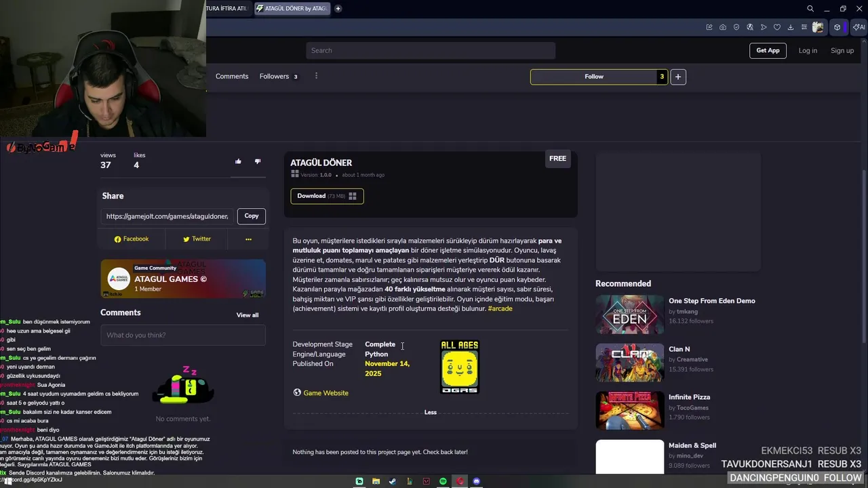Copy the game share URL
The height and width of the screenshot is (488, 868).
[x=252, y=216]
